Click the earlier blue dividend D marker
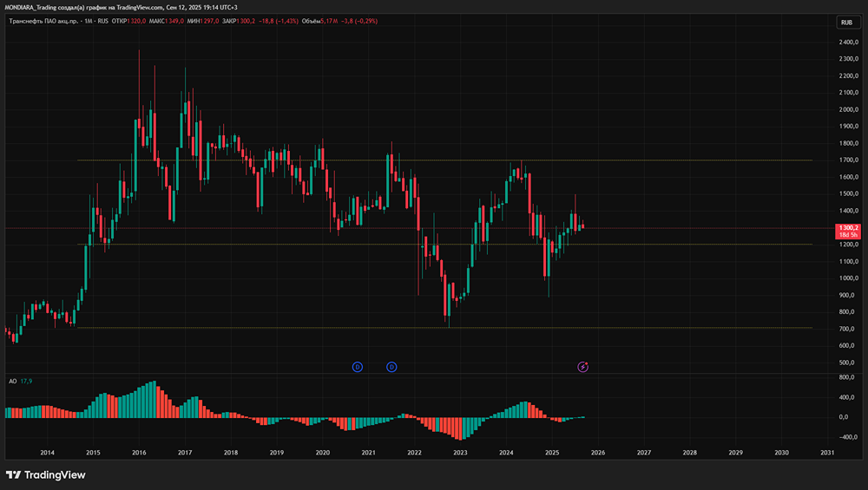This screenshot has width=868, height=490. point(358,367)
